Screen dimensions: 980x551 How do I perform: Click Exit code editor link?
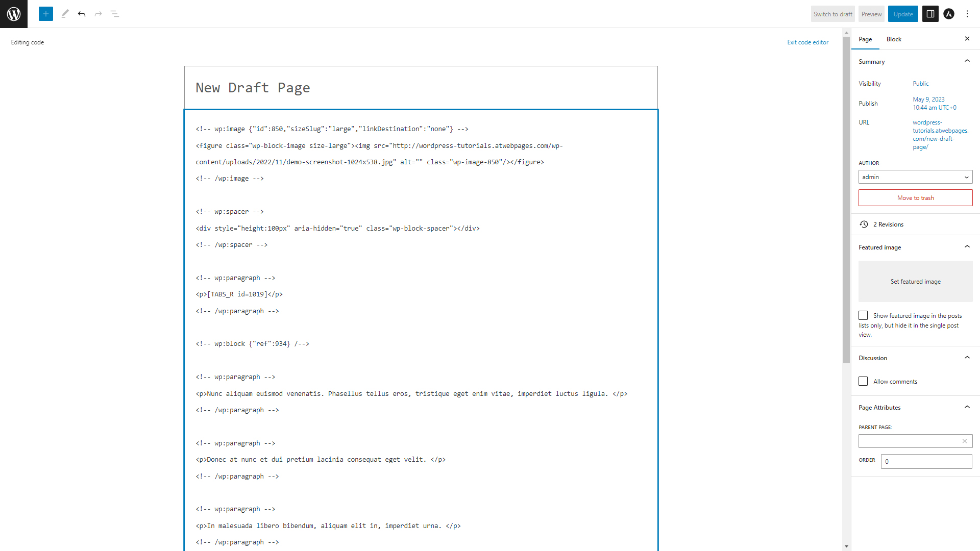coord(807,42)
